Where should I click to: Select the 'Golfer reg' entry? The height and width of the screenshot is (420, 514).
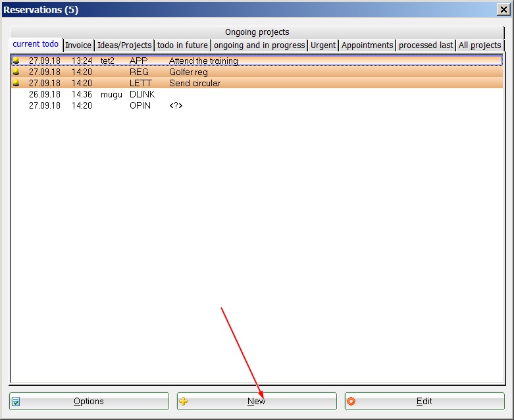257,72
